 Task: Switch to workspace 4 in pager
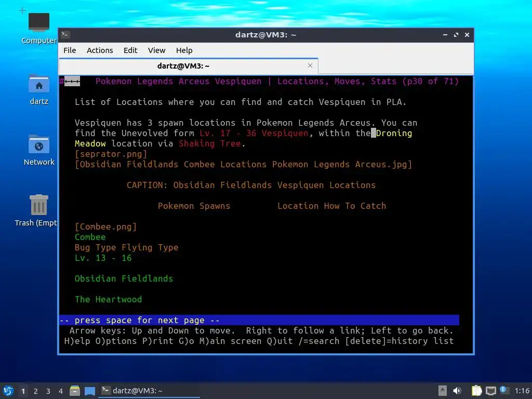(61, 391)
